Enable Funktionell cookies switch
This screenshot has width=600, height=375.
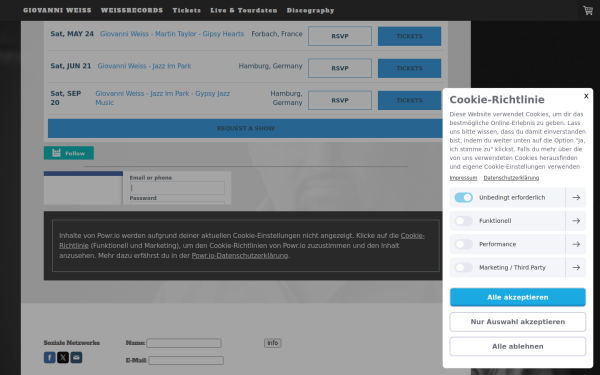coord(463,221)
